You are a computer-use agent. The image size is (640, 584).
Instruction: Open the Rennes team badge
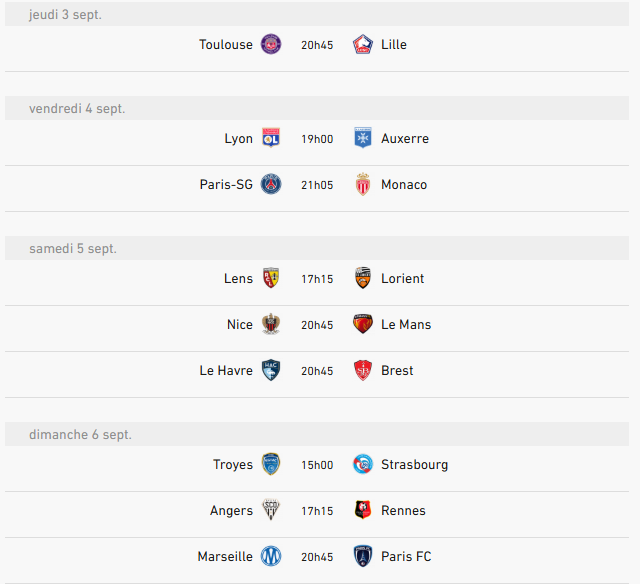(x=362, y=510)
